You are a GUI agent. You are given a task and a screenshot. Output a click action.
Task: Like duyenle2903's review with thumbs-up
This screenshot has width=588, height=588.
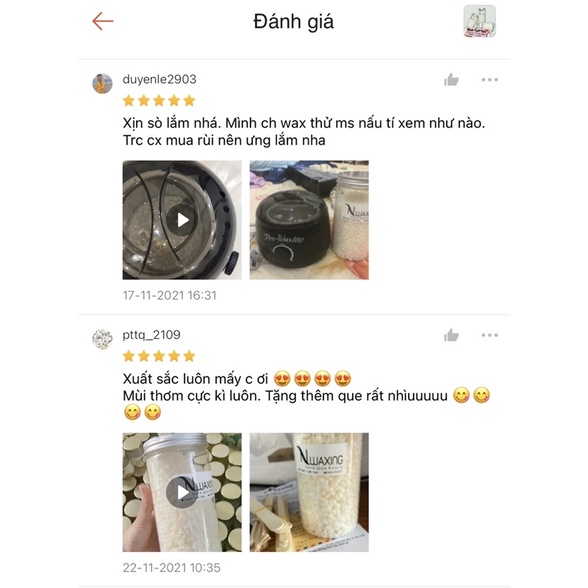coord(451,80)
